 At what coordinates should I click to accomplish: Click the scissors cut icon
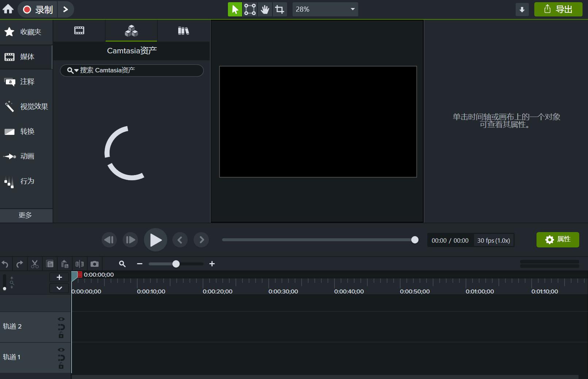(x=35, y=264)
